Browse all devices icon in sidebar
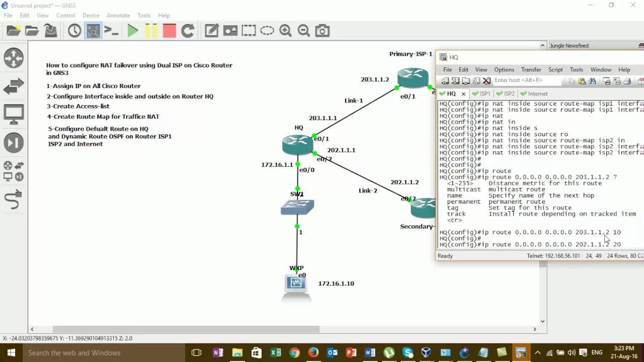 pyautogui.click(x=14, y=171)
